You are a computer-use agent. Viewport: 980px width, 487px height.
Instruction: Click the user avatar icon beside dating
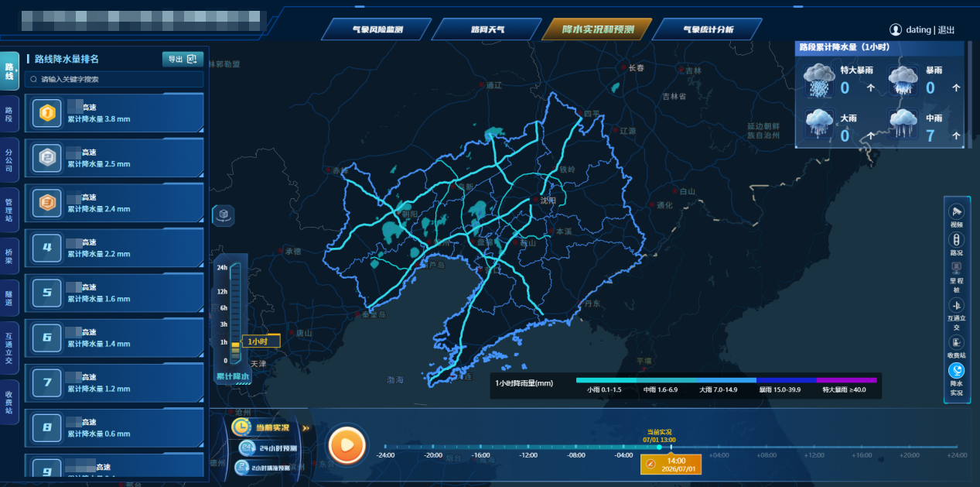coord(896,29)
